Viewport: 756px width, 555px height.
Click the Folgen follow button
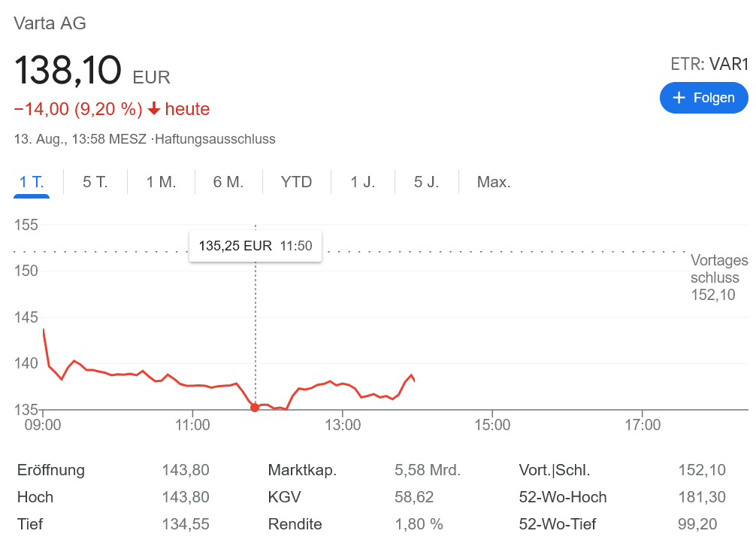pos(703,98)
